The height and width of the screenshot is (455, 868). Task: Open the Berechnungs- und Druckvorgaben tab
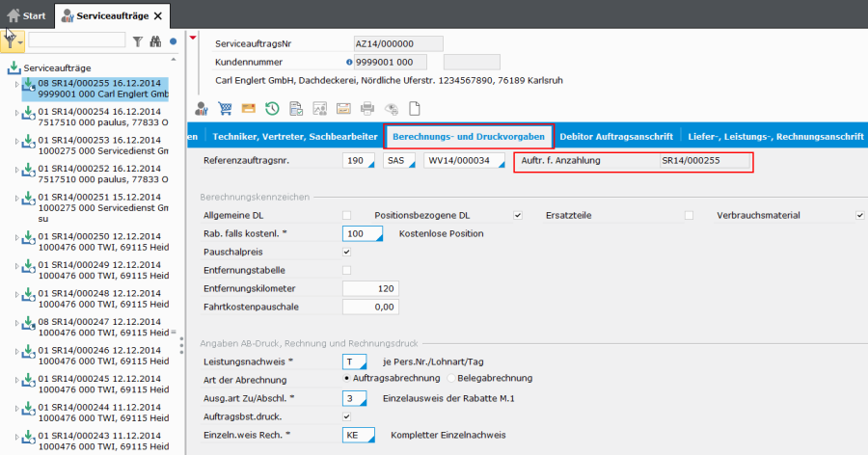point(469,136)
